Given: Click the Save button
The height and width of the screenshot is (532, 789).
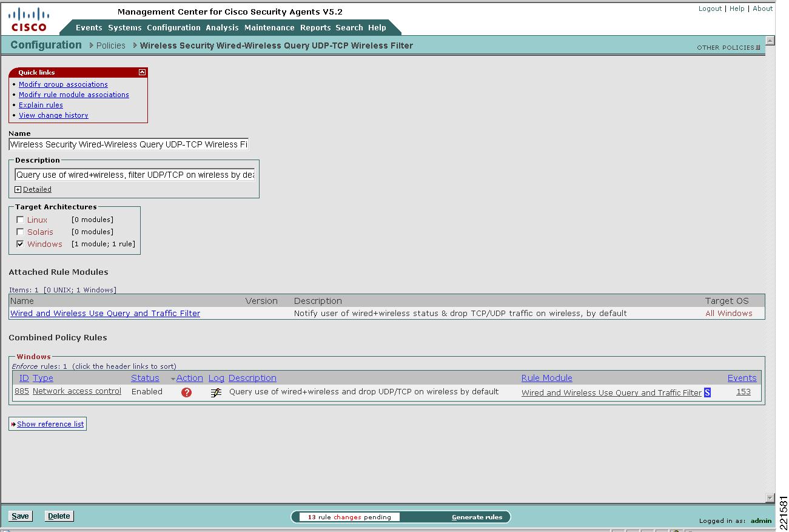Looking at the screenshot, I should [20, 516].
